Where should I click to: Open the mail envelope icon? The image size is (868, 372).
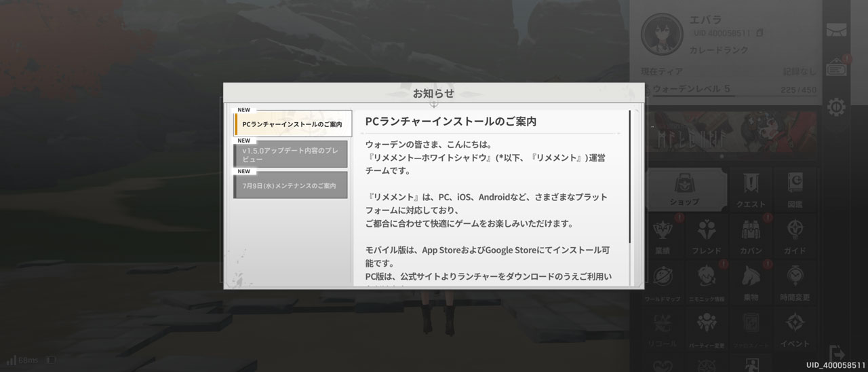836,31
